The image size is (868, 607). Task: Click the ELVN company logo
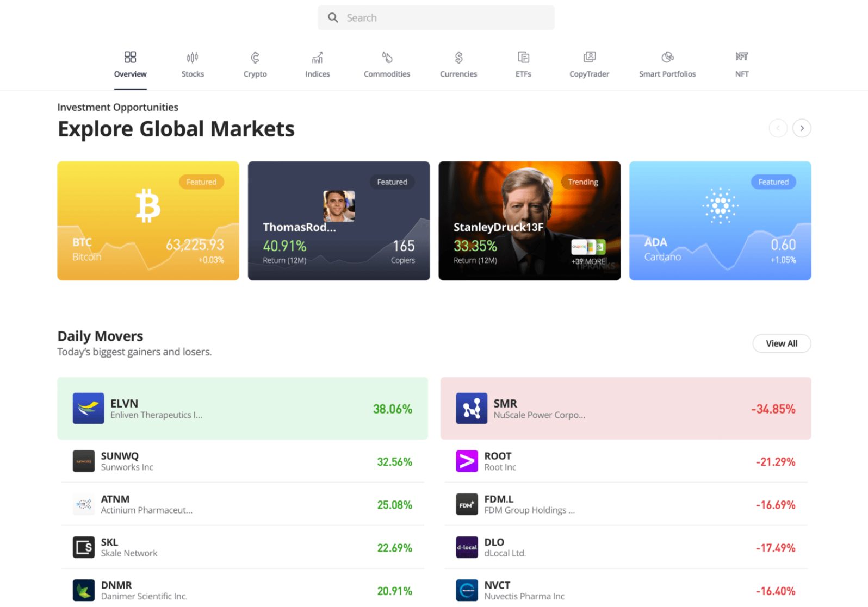(88, 409)
